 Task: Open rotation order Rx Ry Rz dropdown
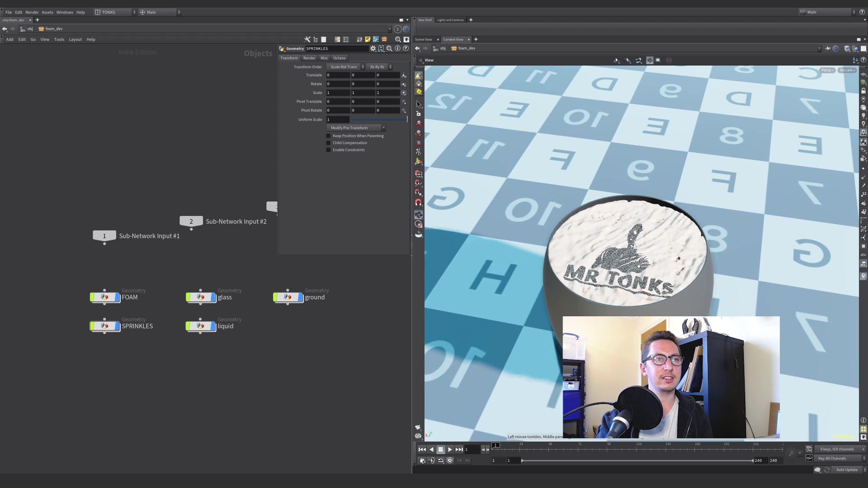click(380, 67)
